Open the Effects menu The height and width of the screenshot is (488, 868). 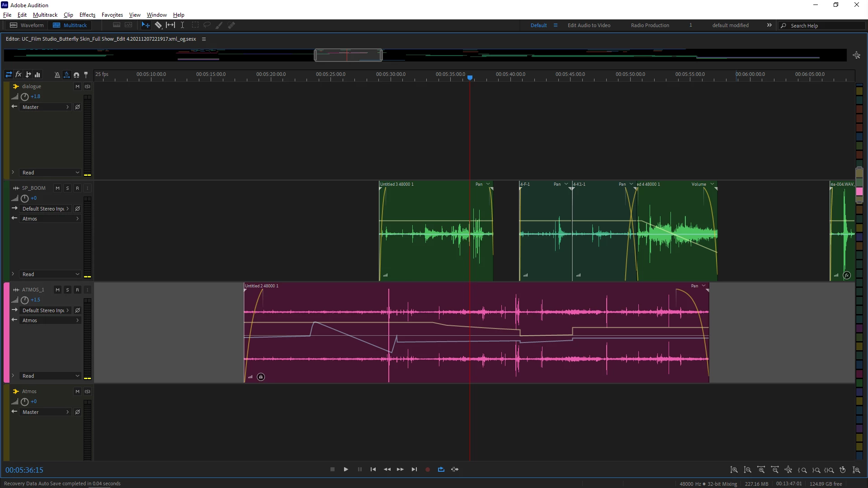87,15
